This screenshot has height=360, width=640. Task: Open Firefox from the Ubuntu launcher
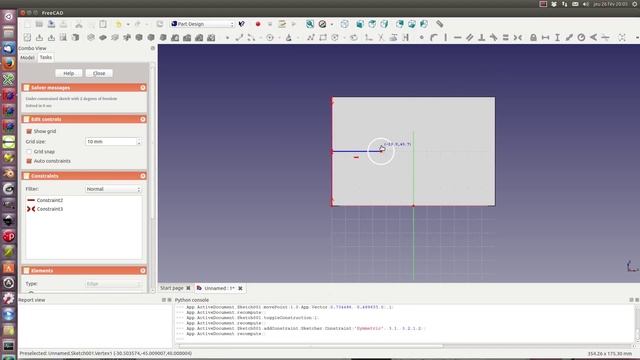coord(9,64)
